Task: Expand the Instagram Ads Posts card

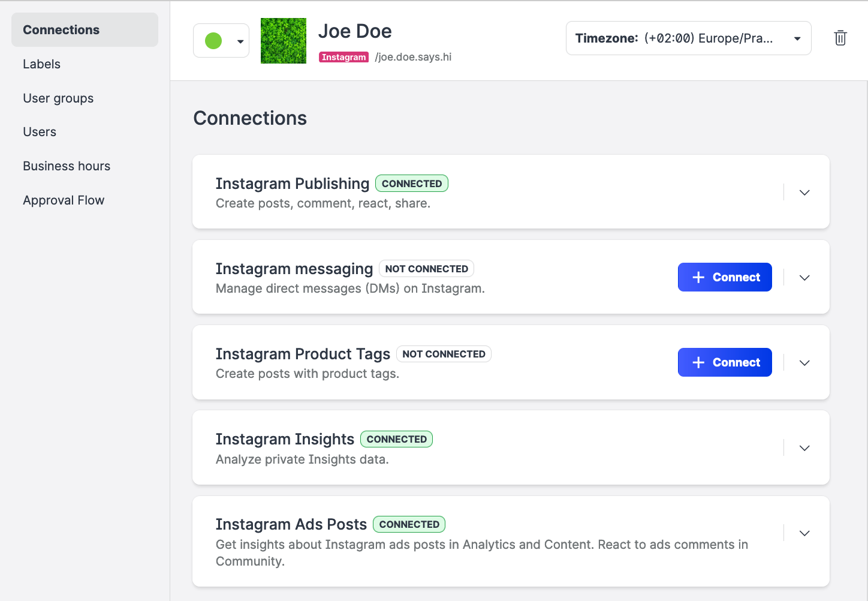Action: click(x=804, y=533)
